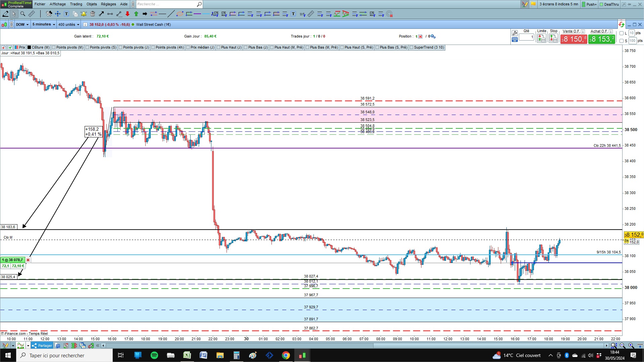Select the green up arrow tool
Screen dimensions: 644x362
(x=136, y=14)
